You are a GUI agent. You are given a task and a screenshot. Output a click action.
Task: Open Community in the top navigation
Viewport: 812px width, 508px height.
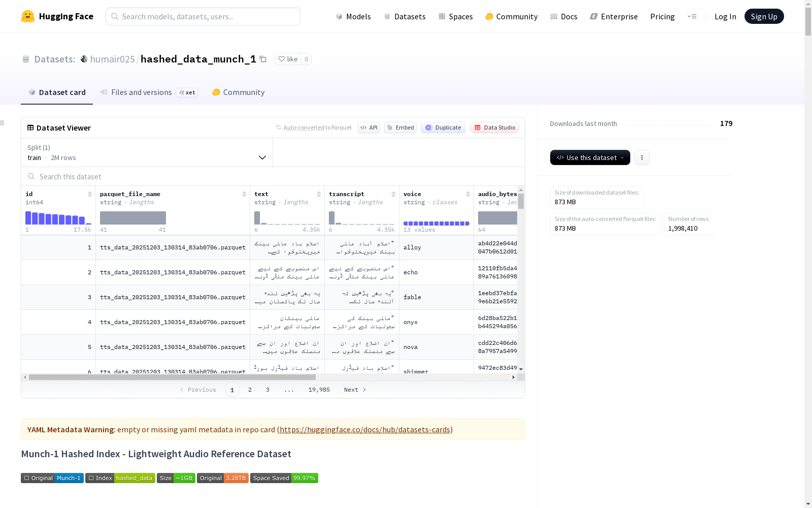coord(512,16)
